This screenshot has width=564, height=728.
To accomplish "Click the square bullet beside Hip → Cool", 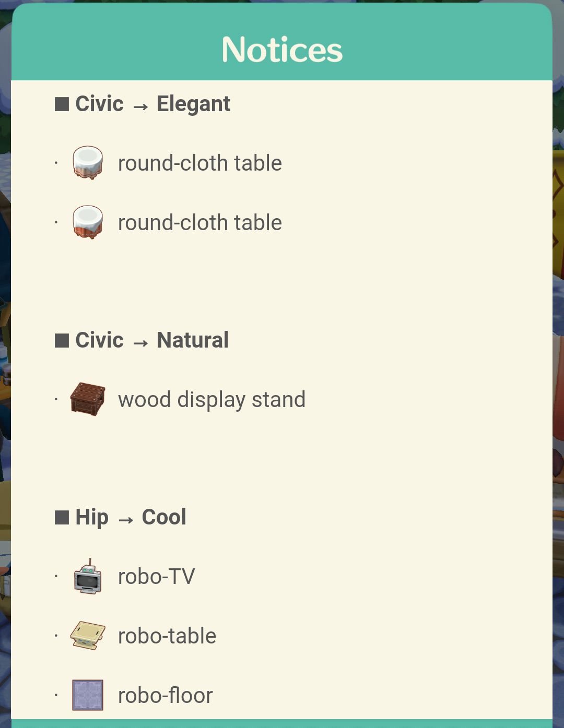I will point(62,517).
